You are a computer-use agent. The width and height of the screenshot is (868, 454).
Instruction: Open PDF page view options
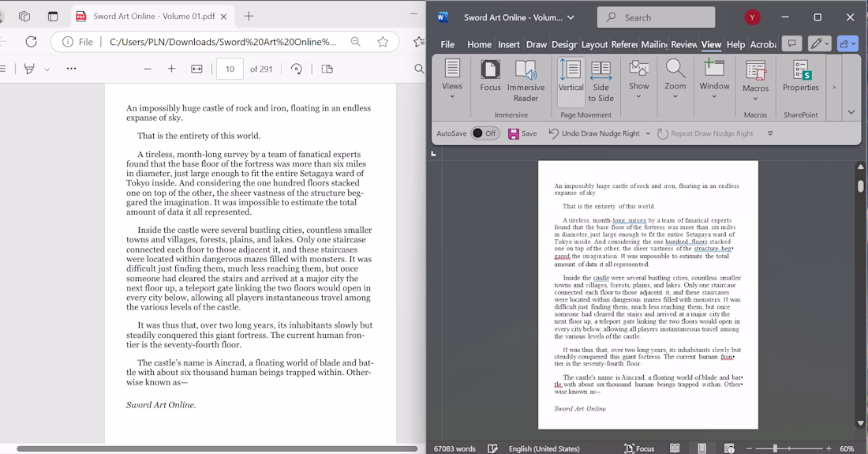(x=327, y=69)
